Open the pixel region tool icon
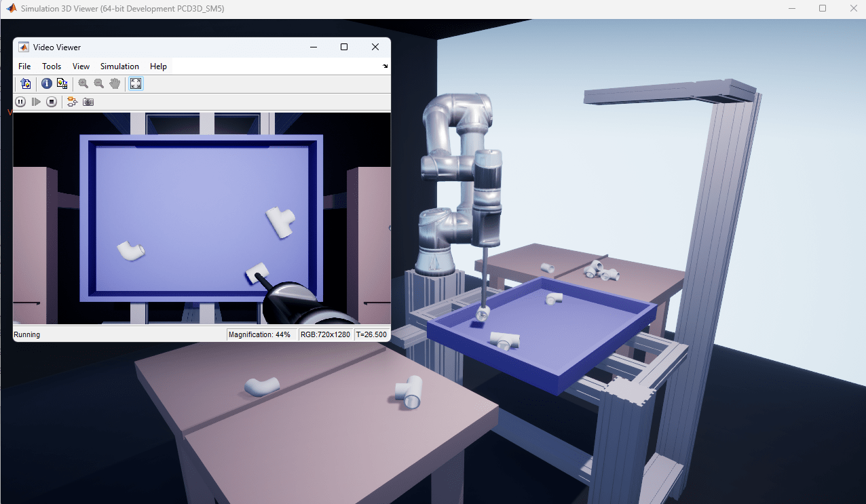This screenshot has height=504, width=866. pyautogui.click(x=62, y=83)
